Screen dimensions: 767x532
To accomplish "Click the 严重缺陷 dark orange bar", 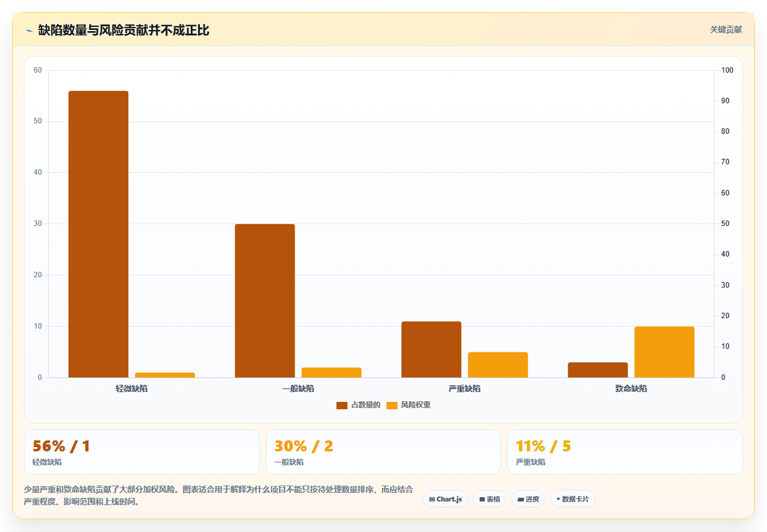I will tap(431, 349).
